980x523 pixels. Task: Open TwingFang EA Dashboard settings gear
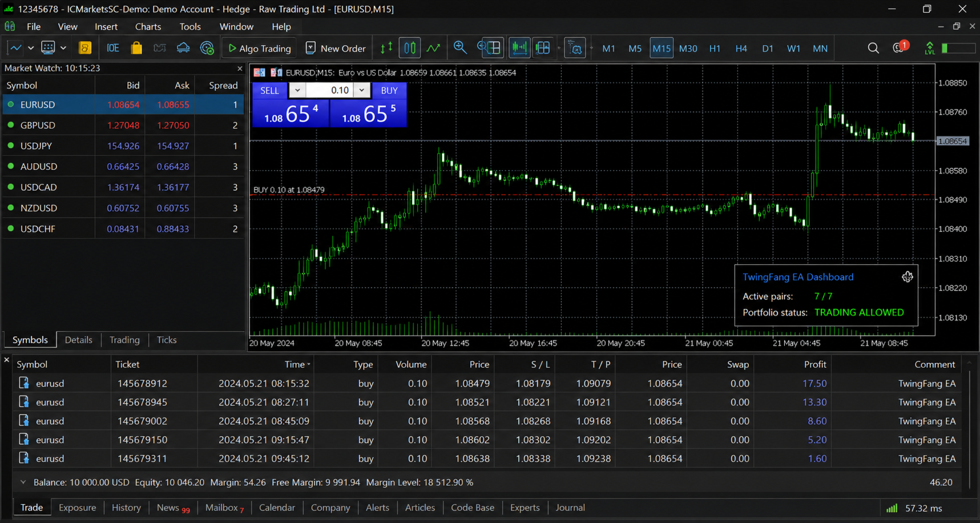click(x=908, y=277)
